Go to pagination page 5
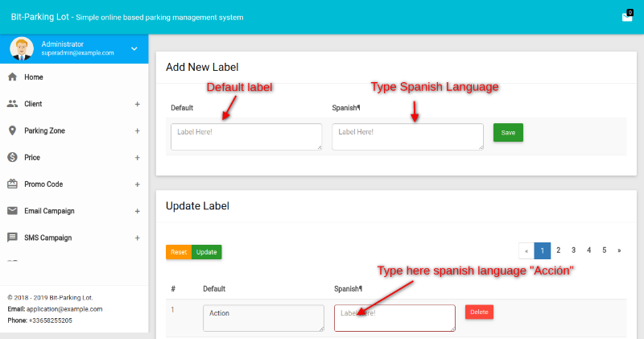The width and height of the screenshot is (644, 339). pos(604,250)
